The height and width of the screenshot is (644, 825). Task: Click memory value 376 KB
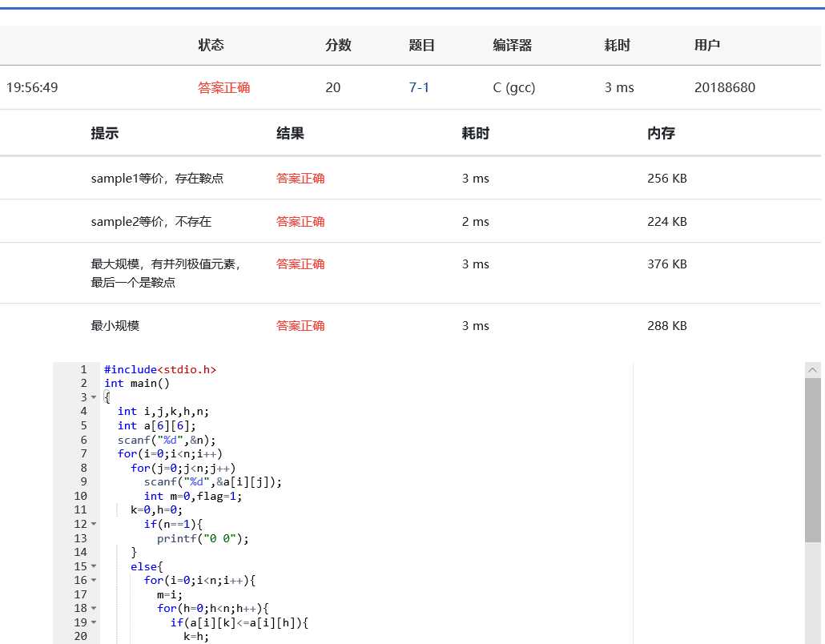point(666,264)
